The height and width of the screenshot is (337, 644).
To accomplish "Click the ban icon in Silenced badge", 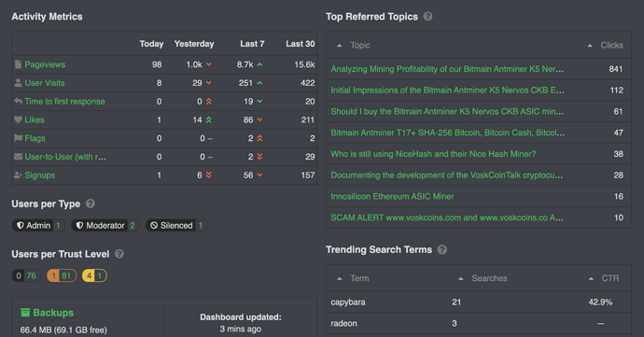I will [x=154, y=225].
